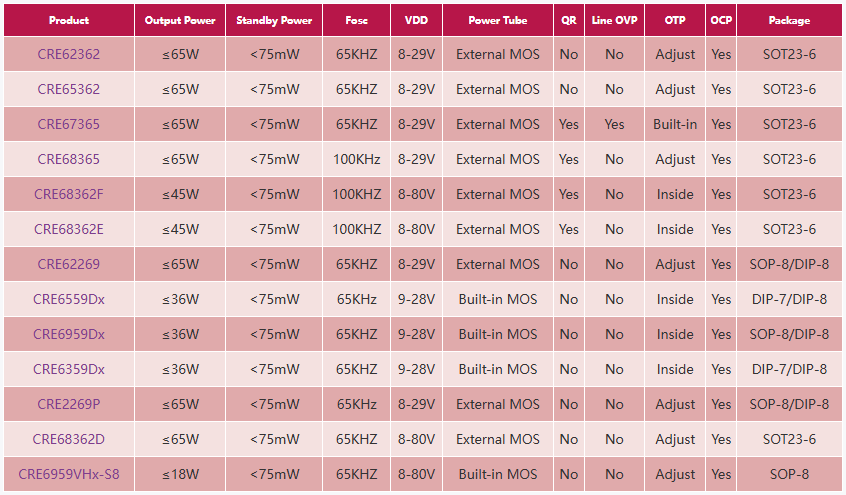Click the Product column header
This screenshot has height=495, width=846.
coord(69,20)
